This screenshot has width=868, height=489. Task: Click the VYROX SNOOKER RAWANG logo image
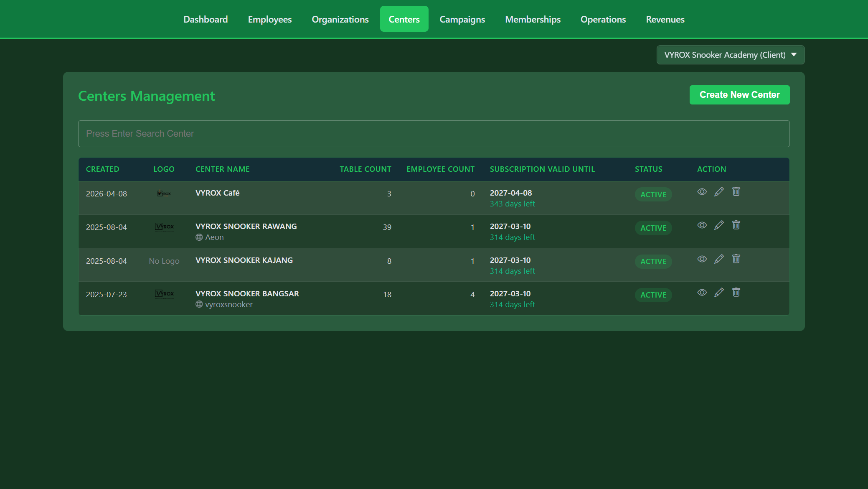[x=164, y=227]
